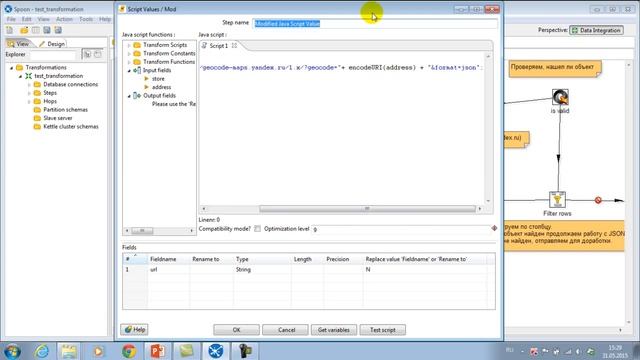Open Internet Explorer from the taskbar
640x360 pixels.
[42, 351]
